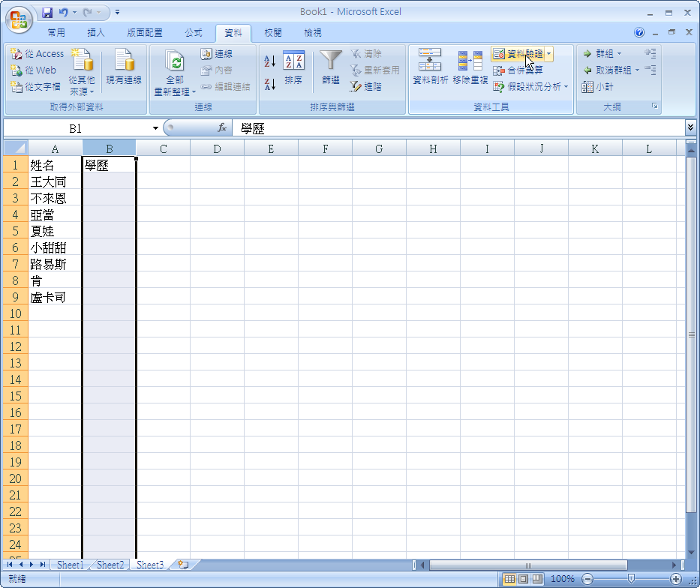
Task: Click Show Detail icon in Outline group
Action: pyautogui.click(x=650, y=53)
